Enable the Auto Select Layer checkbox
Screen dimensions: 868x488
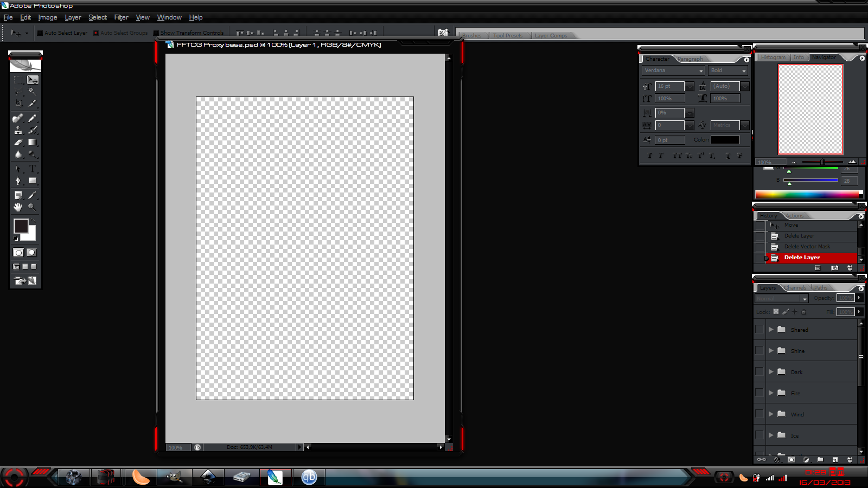[40, 33]
